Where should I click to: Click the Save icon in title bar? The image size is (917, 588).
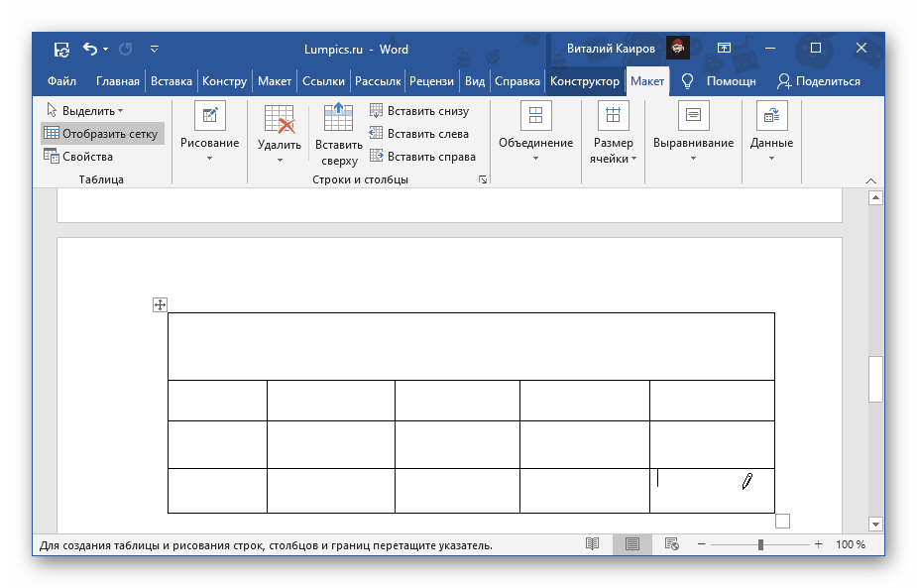(62, 50)
